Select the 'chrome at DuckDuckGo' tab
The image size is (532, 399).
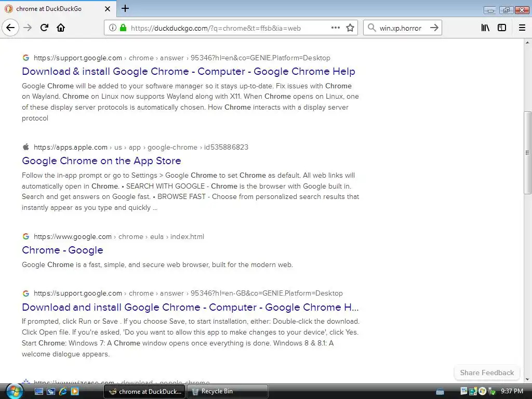click(x=58, y=9)
